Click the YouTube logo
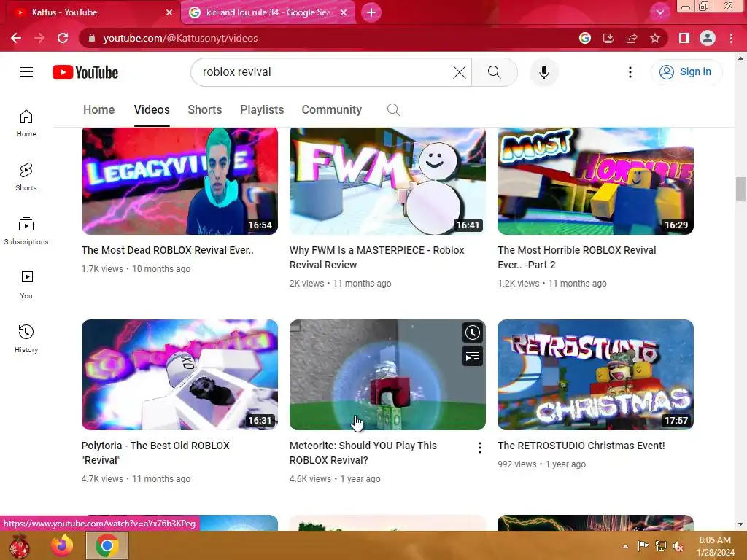This screenshot has width=747, height=560. point(85,72)
